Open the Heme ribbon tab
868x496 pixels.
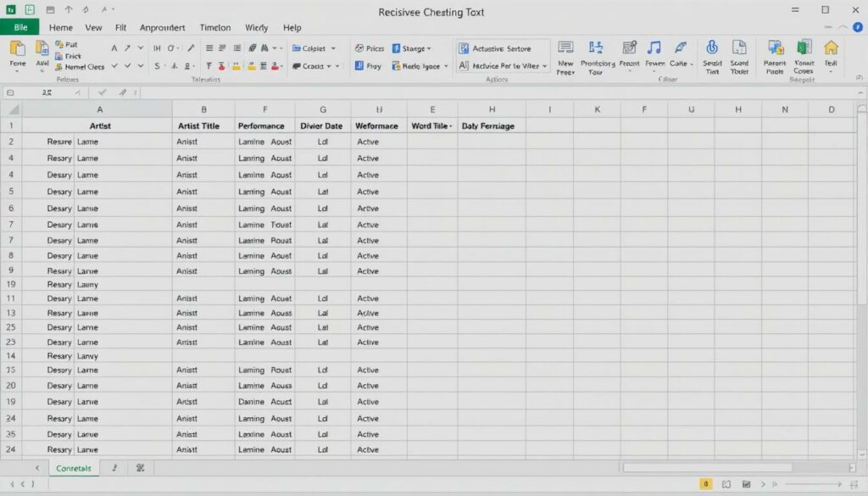coord(60,28)
